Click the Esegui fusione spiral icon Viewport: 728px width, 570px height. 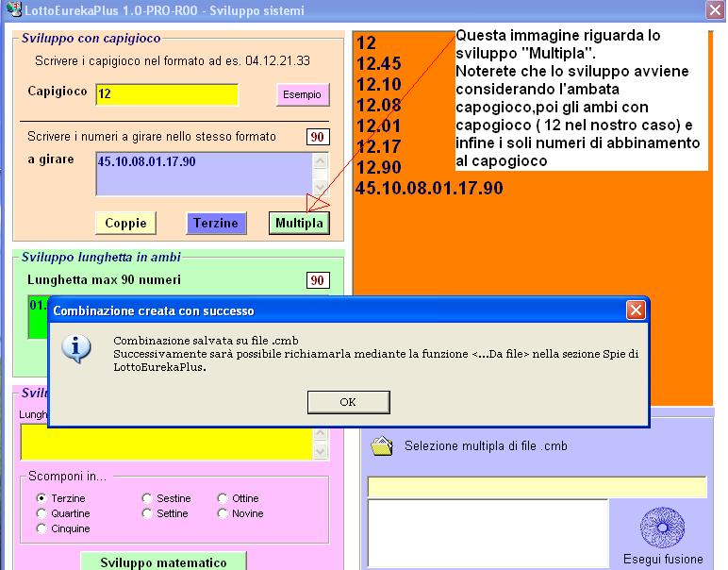pos(662,528)
